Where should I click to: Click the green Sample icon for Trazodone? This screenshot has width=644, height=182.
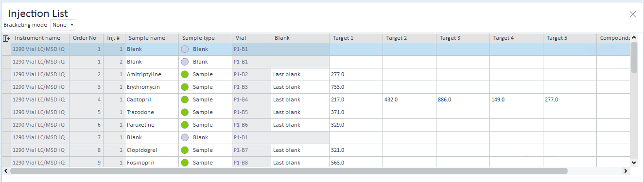pyautogui.click(x=185, y=112)
